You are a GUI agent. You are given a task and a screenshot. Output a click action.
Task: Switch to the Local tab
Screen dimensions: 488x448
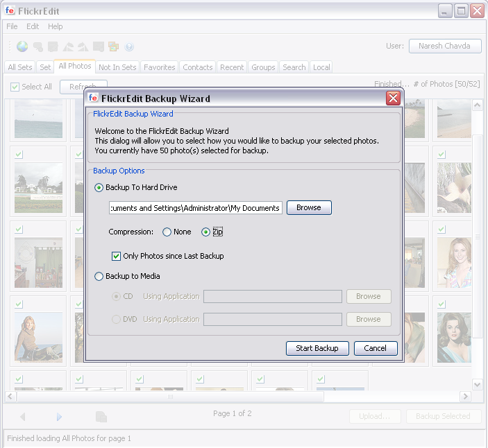point(321,67)
